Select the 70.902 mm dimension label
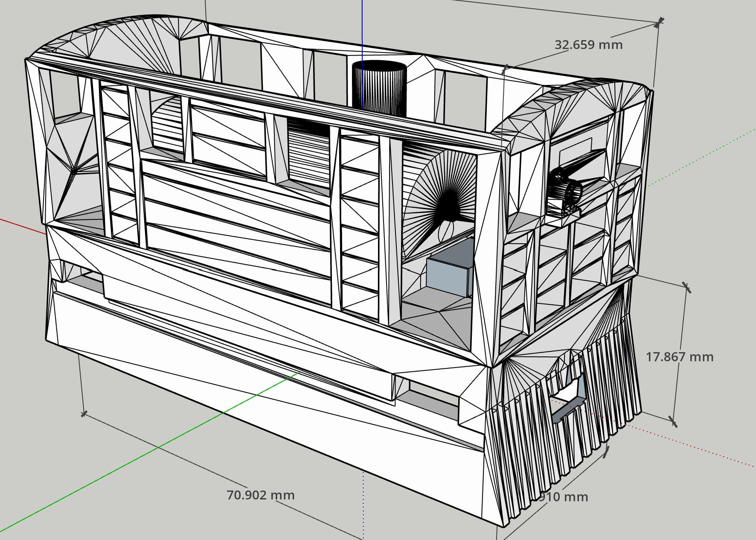 pyautogui.click(x=260, y=495)
